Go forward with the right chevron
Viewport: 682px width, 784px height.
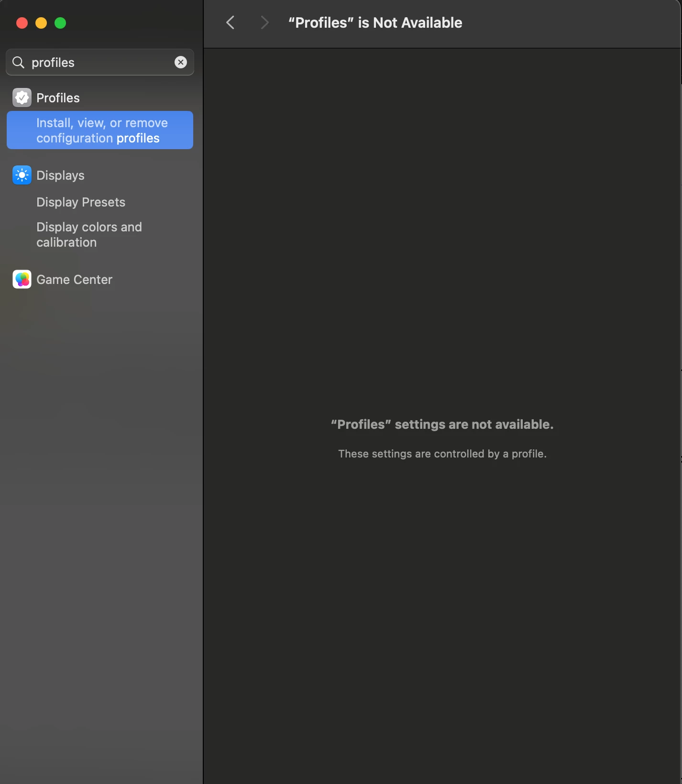[264, 22]
